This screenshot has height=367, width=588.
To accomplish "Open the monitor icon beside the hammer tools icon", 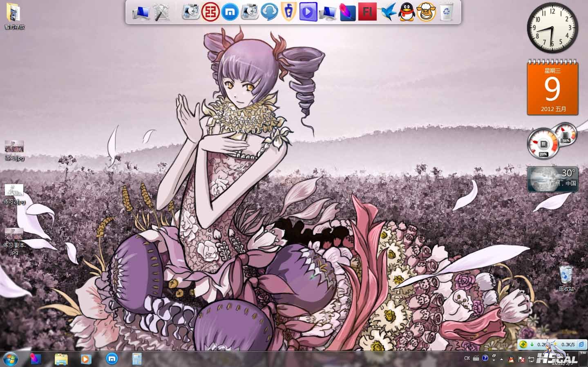I will 141,13.
